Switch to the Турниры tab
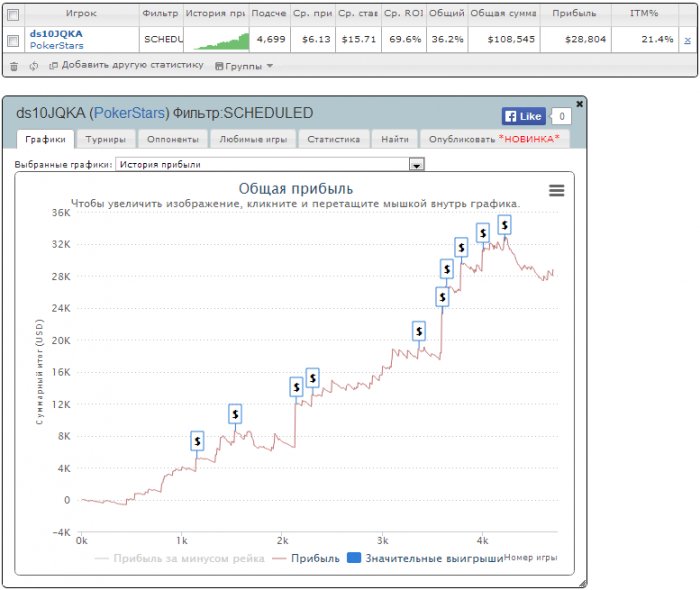 (x=105, y=139)
